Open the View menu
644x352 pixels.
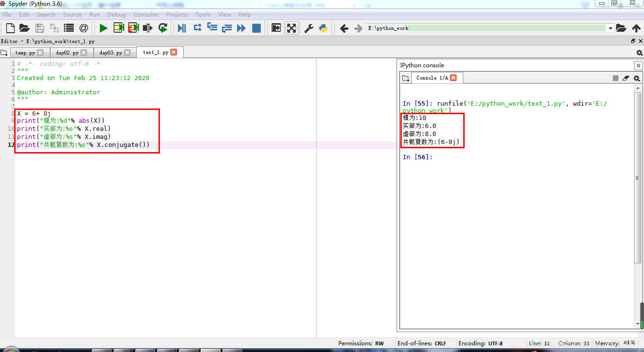coord(225,15)
